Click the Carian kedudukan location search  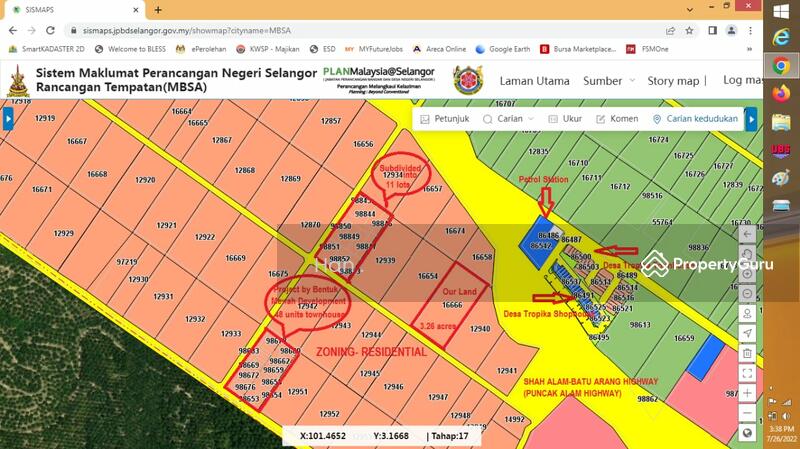[x=694, y=119]
